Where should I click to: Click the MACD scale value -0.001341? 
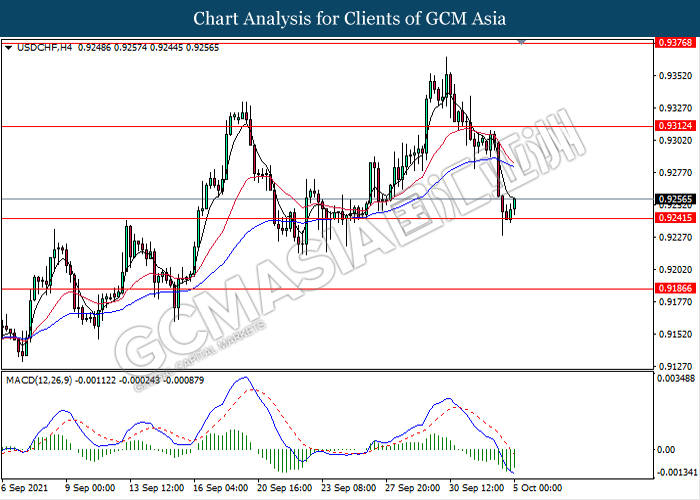677,472
